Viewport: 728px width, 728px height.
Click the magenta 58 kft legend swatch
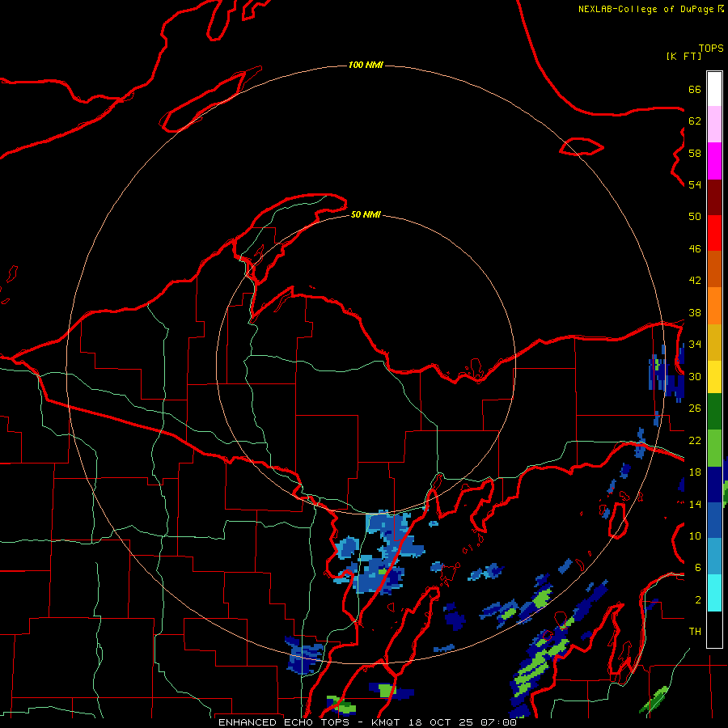coord(714,161)
